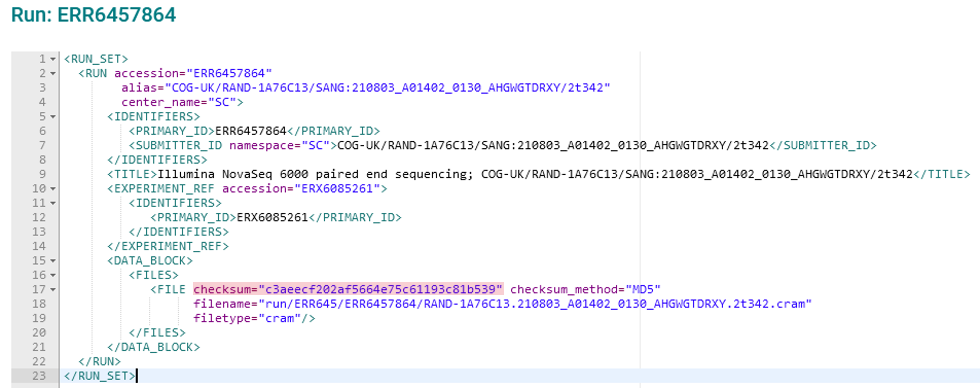This screenshot has height=388, width=980.
Task: Collapse the FILE fold arrow on line 17
Action: click(53, 290)
